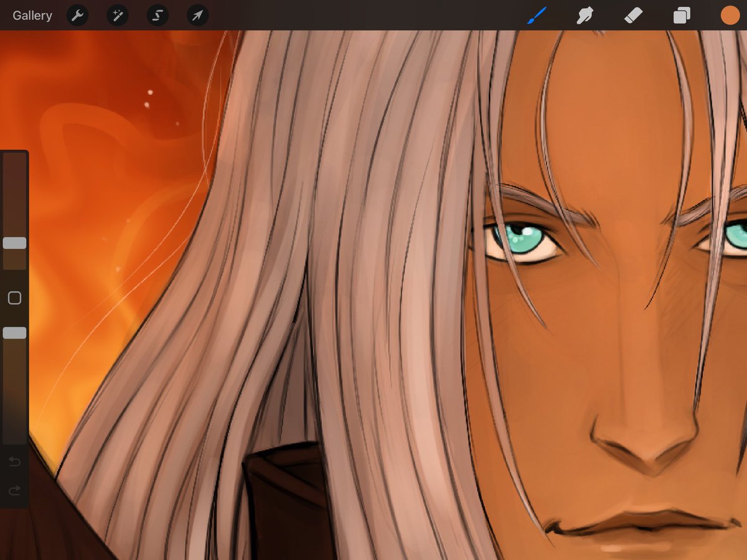747x560 pixels.
Task: Activate the Transform arrow tool
Action: 197,16
